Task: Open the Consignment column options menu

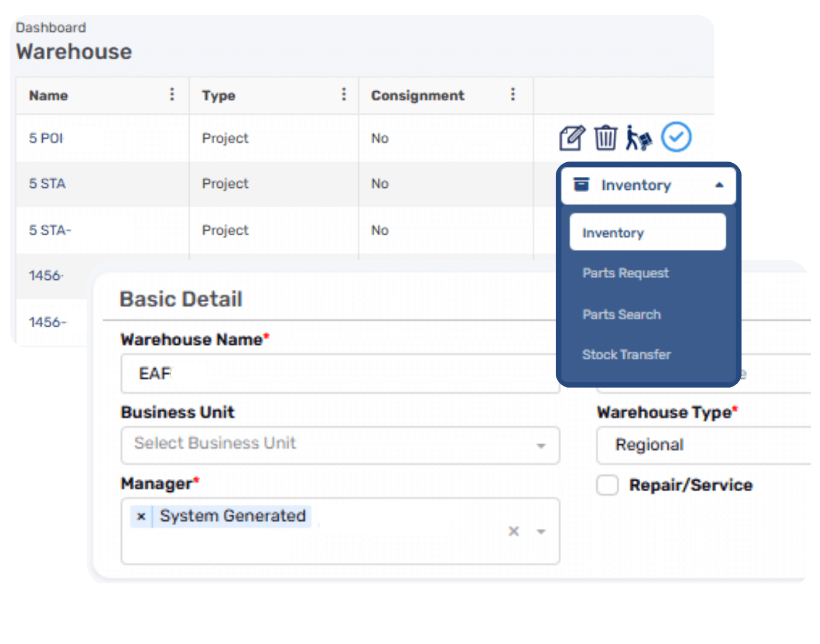Action: (512, 94)
